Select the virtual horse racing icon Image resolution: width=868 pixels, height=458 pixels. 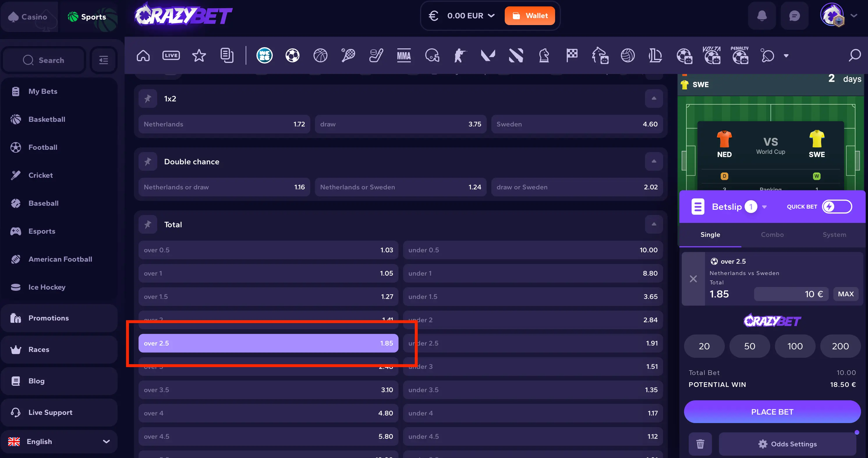click(x=600, y=55)
